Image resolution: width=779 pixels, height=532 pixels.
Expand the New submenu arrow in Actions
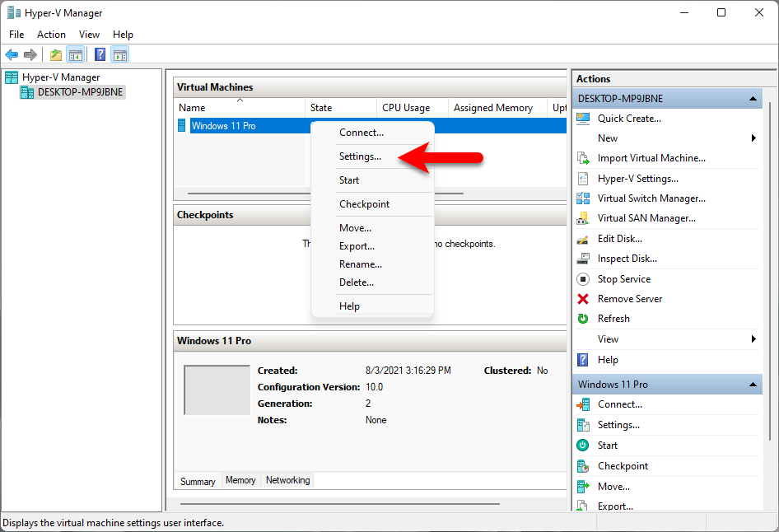[x=753, y=138]
